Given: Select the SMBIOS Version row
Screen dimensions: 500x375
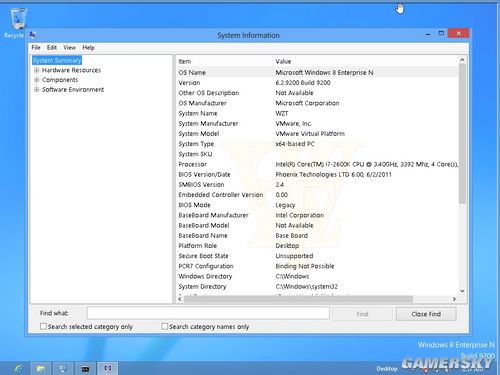Looking at the screenshot, I should pos(317,185).
